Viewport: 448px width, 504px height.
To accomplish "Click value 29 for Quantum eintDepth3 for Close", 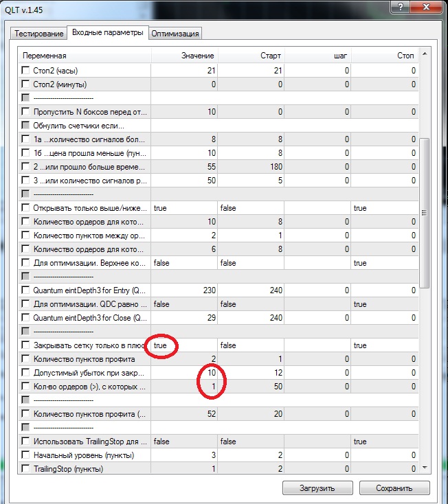I will pos(184,317).
